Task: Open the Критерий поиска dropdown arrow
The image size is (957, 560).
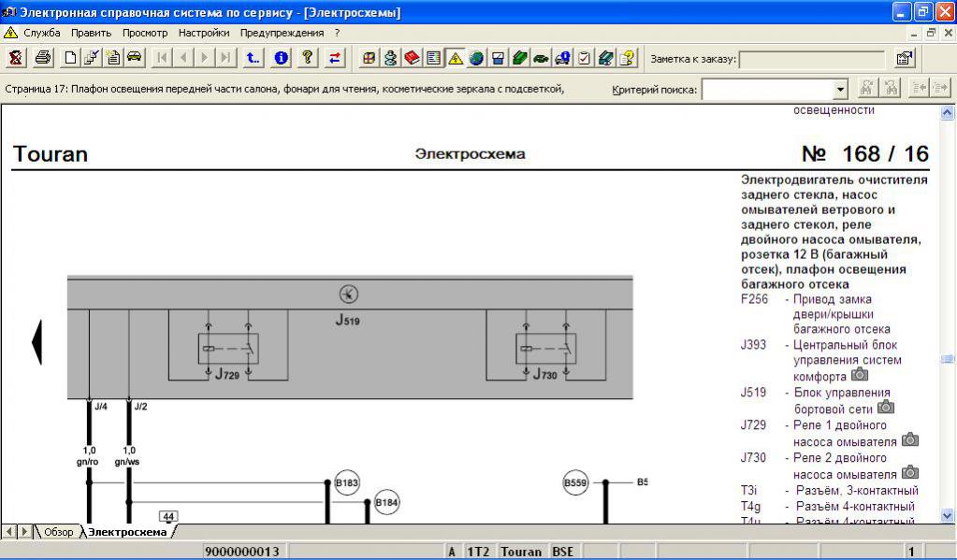Action: click(x=840, y=90)
